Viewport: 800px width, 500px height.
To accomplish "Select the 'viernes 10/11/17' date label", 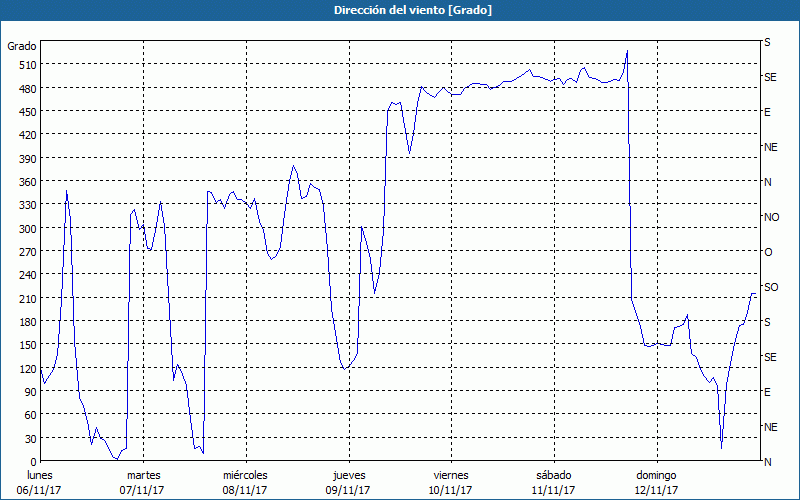I will click(451, 482).
